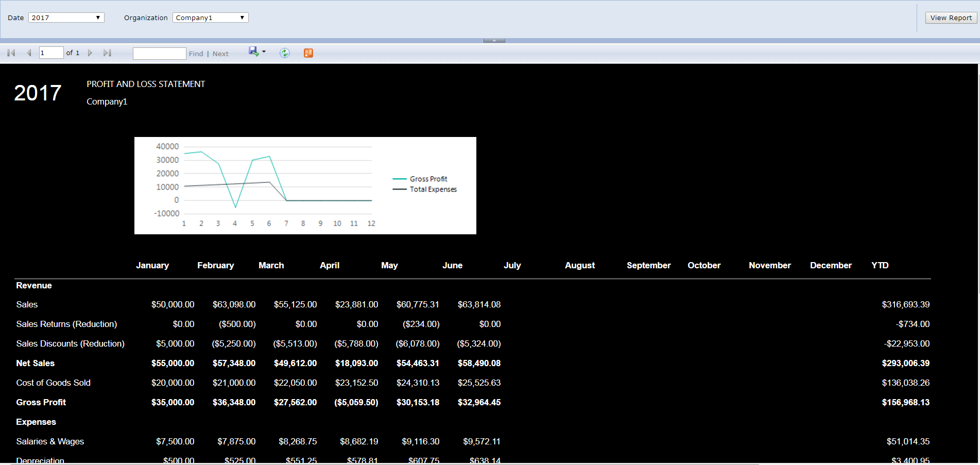Screen dimensions: 980x465
Task: Select the February column header
Action: (216, 265)
